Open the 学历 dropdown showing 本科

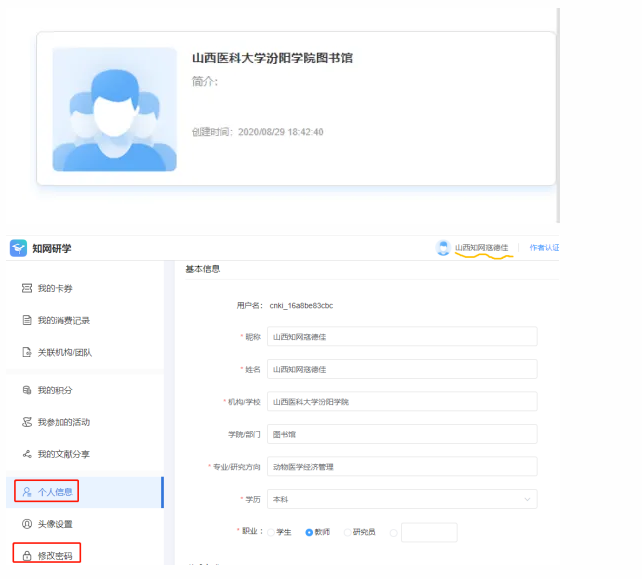pyautogui.click(x=402, y=499)
